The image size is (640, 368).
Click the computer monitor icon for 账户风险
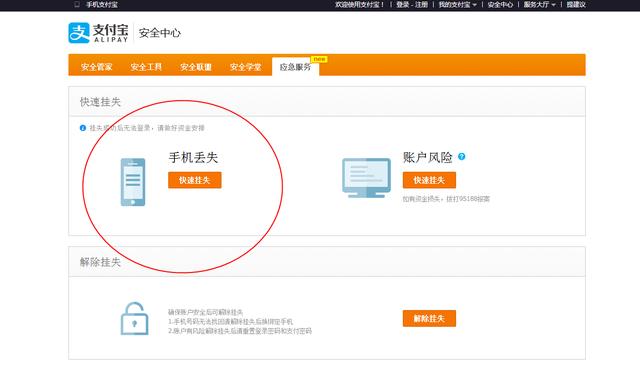click(366, 178)
